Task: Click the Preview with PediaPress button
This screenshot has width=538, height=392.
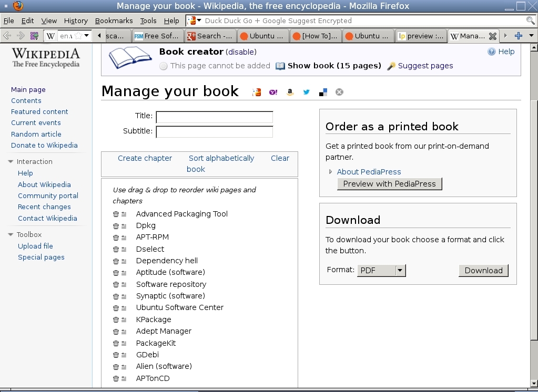Action: pyautogui.click(x=390, y=184)
